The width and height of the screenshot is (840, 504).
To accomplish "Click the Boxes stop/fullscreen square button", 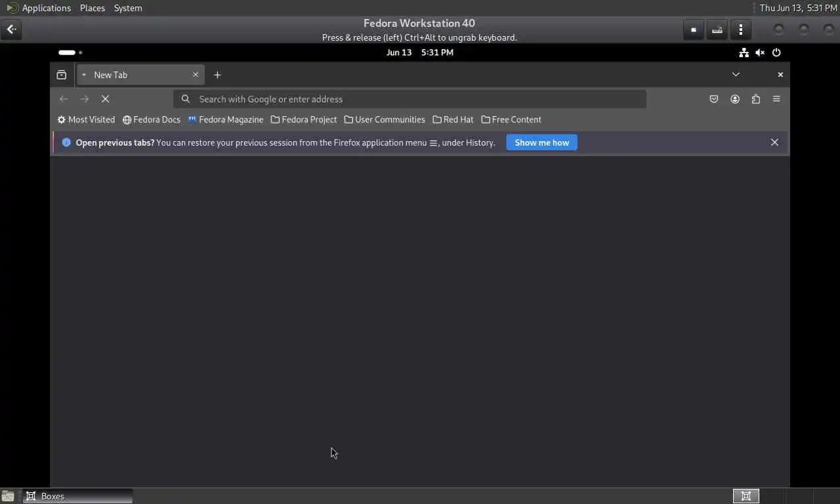I will click(694, 30).
